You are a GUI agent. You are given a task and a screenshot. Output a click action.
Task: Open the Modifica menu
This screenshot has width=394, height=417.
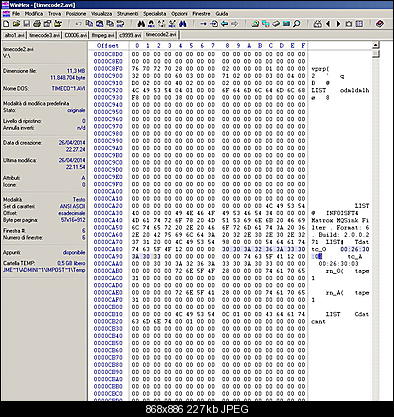pyautogui.click(x=34, y=14)
